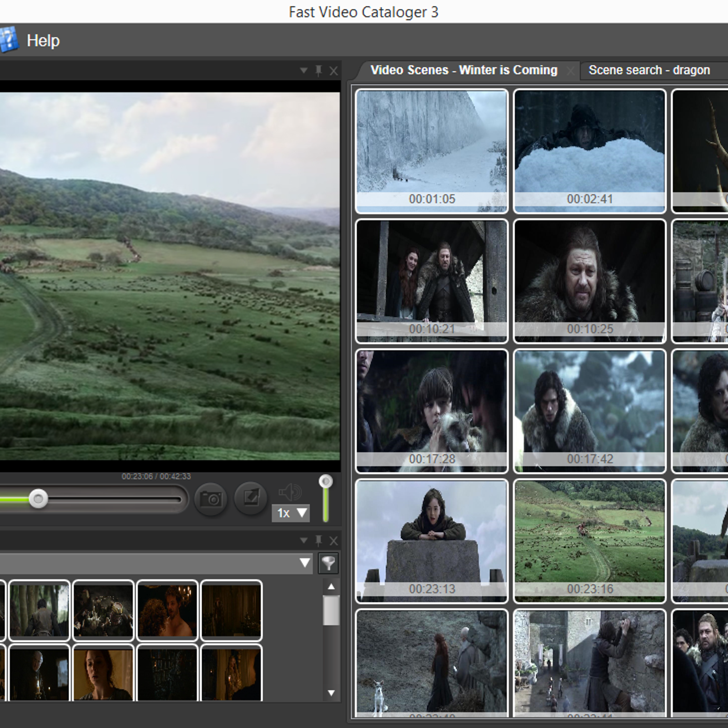Open video player panel options arrow
The height and width of the screenshot is (728, 728).
pos(303,71)
